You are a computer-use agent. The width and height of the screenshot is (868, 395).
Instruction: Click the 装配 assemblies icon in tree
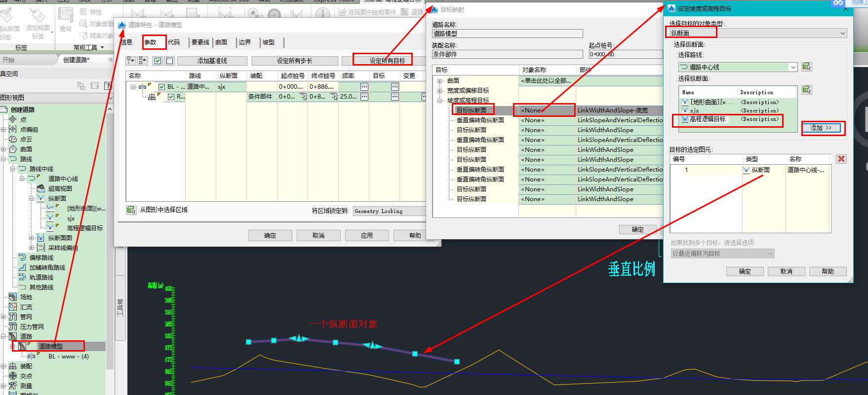point(13,366)
